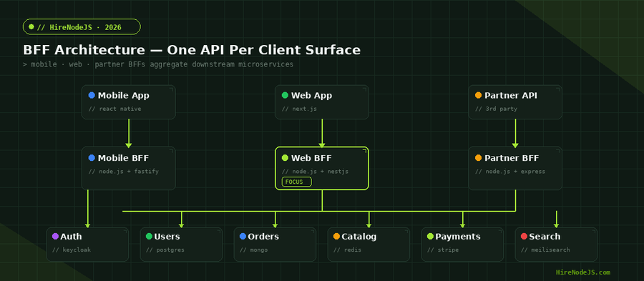
Task: Click the Web BFF node title
Action: tap(311, 158)
